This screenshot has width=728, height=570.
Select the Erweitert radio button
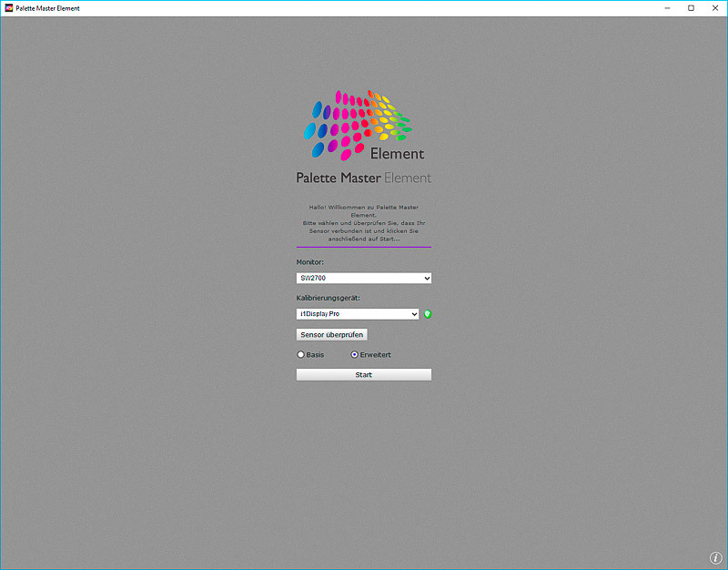(354, 354)
